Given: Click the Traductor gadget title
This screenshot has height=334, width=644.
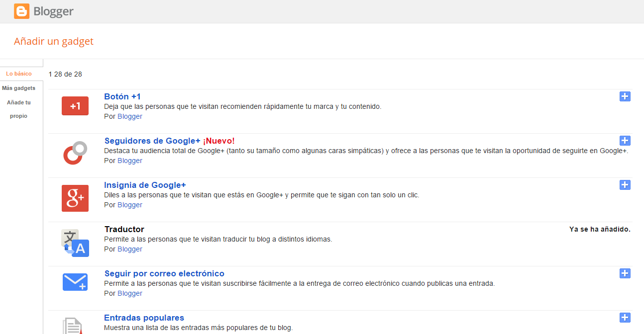Looking at the screenshot, I should point(124,229).
